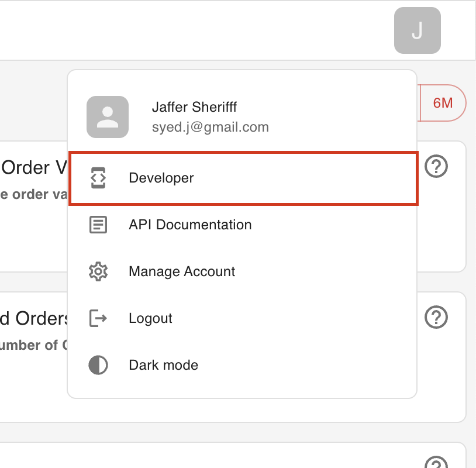Click the syed.j@gmail.com email text
The width and height of the screenshot is (476, 468).
(210, 127)
